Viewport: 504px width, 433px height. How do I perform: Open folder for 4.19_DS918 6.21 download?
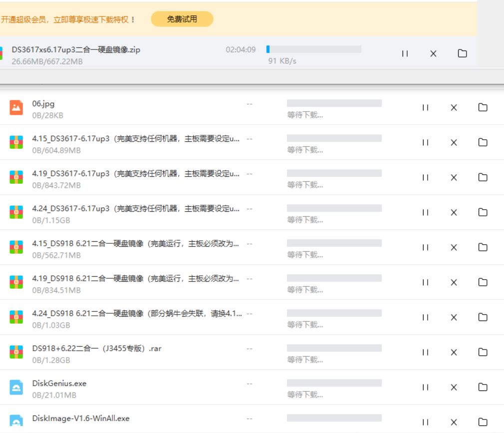coord(483,283)
